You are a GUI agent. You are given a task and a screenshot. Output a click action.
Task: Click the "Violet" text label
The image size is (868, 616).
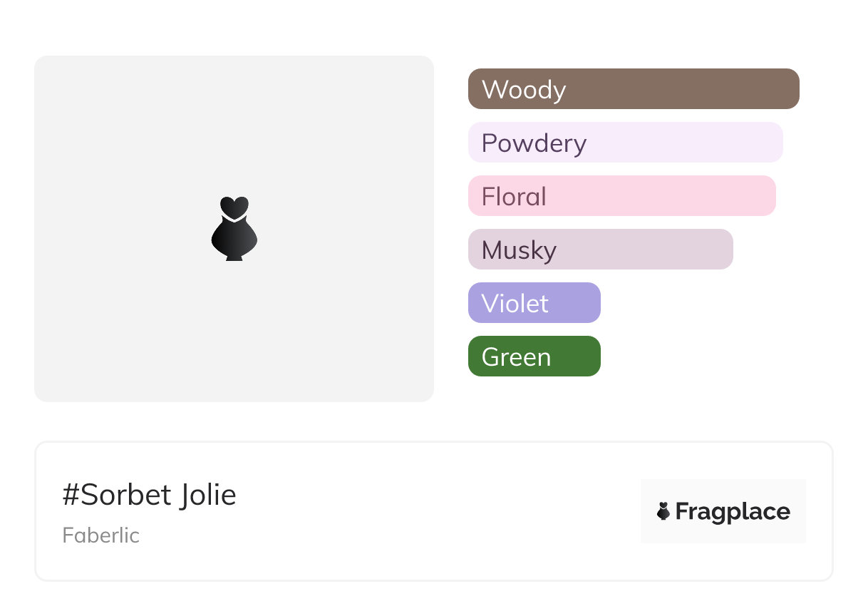coord(515,304)
